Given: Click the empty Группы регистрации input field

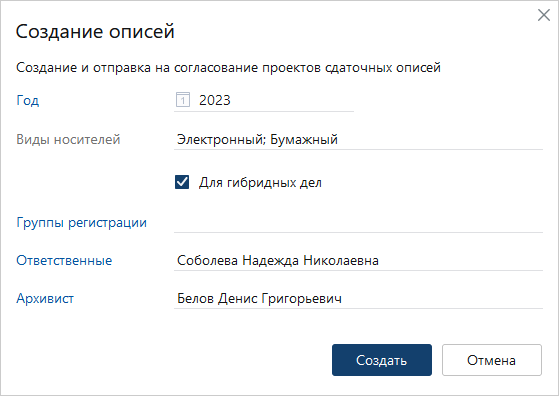Looking at the screenshot, I should click(358, 223).
